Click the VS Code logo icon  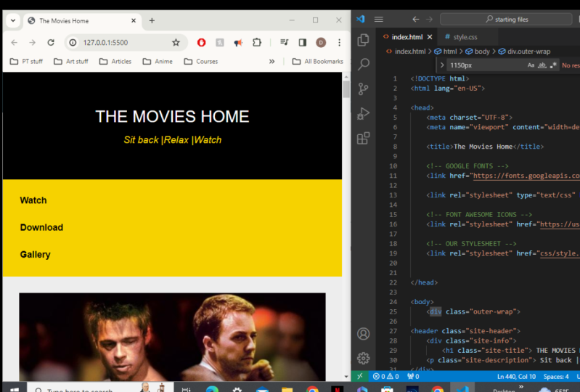(360, 19)
